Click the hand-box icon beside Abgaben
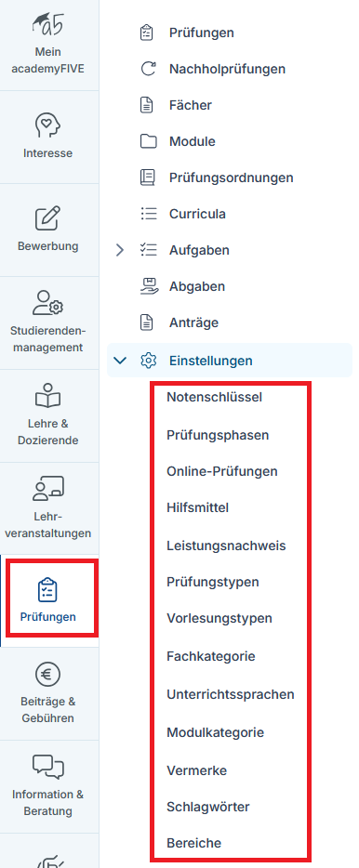Image resolution: width=359 pixels, height=868 pixels. tap(148, 286)
